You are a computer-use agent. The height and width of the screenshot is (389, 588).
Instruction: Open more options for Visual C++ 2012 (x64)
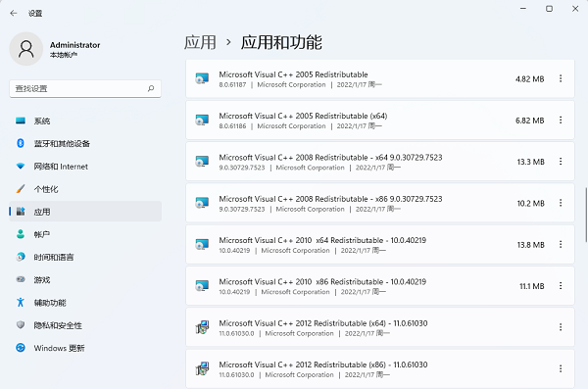pyautogui.click(x=561, y=327)
